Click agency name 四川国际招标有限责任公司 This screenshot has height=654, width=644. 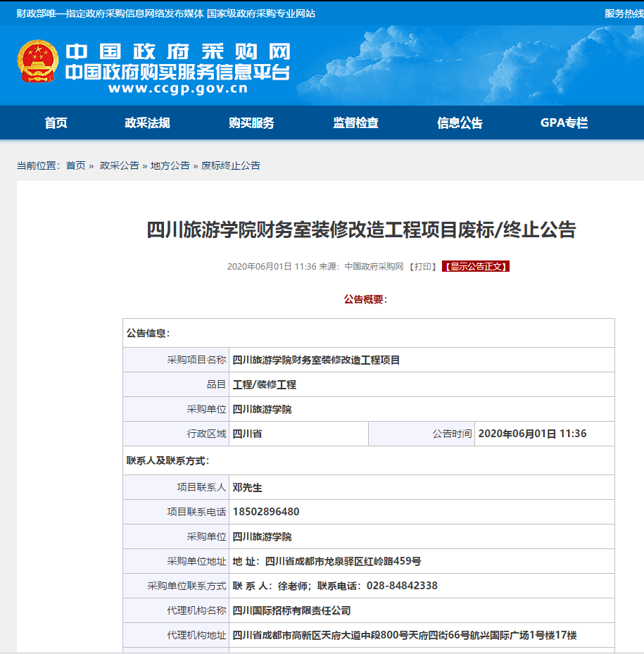[x=291, y=610]
